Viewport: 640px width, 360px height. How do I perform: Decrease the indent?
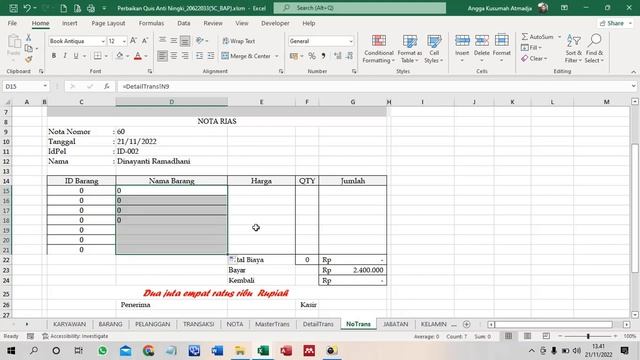tap(199, 56)
